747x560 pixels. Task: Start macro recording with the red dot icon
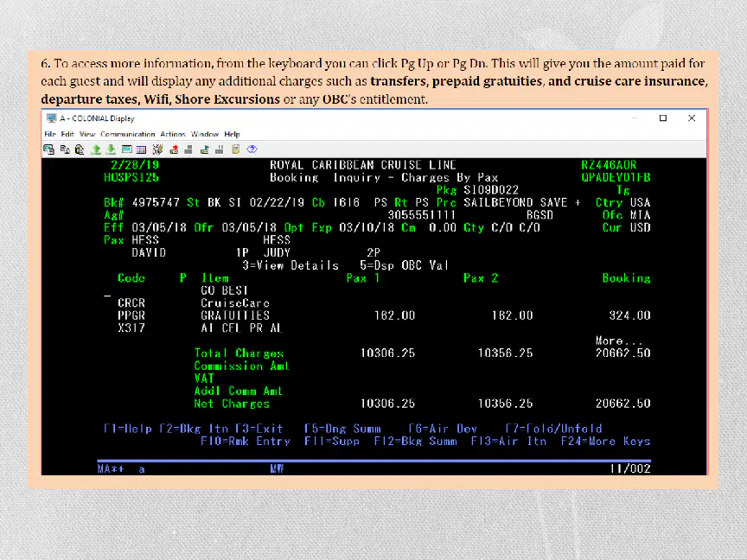[x=174, y=150]
